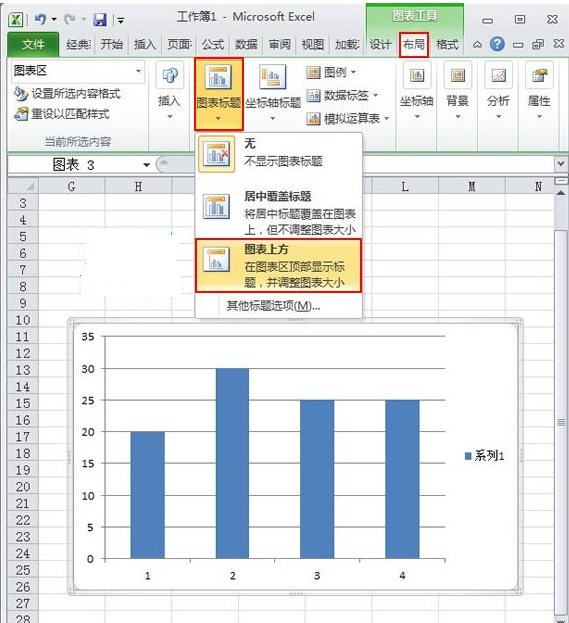Open 其他标题选项(M)... menu entry
The image size is (569, 623).
[x=273, y=306]
